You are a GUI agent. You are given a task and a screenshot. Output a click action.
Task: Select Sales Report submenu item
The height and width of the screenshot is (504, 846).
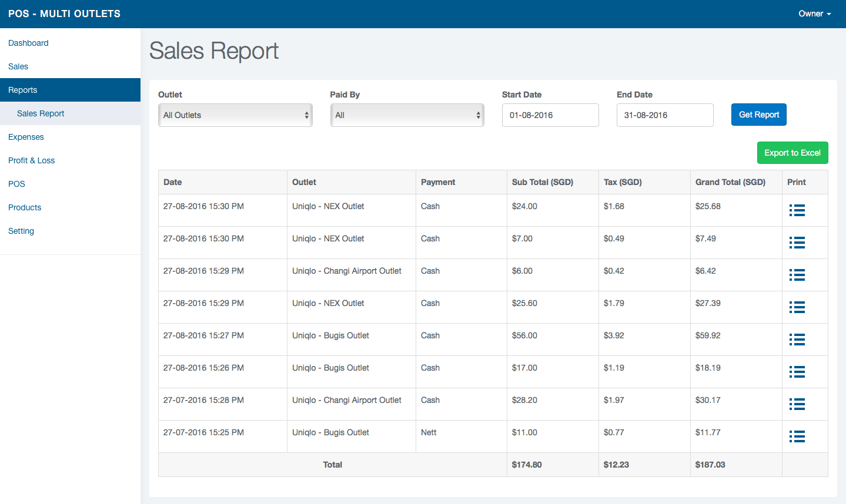(x=41, y=113)
